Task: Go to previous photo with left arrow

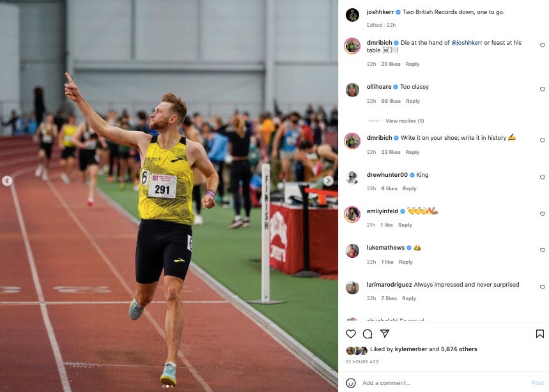Action: click(x=7, y=181)
